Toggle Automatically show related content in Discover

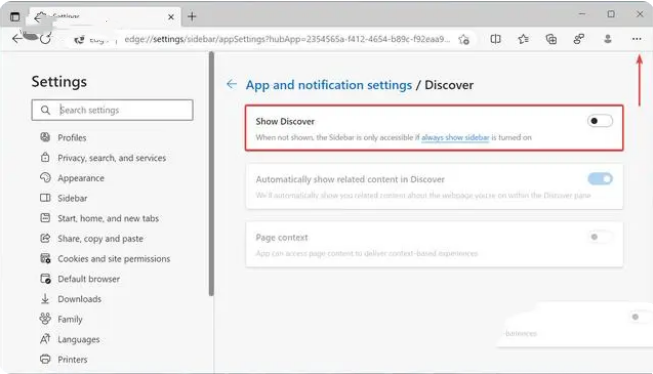click(x=600, y=179)
